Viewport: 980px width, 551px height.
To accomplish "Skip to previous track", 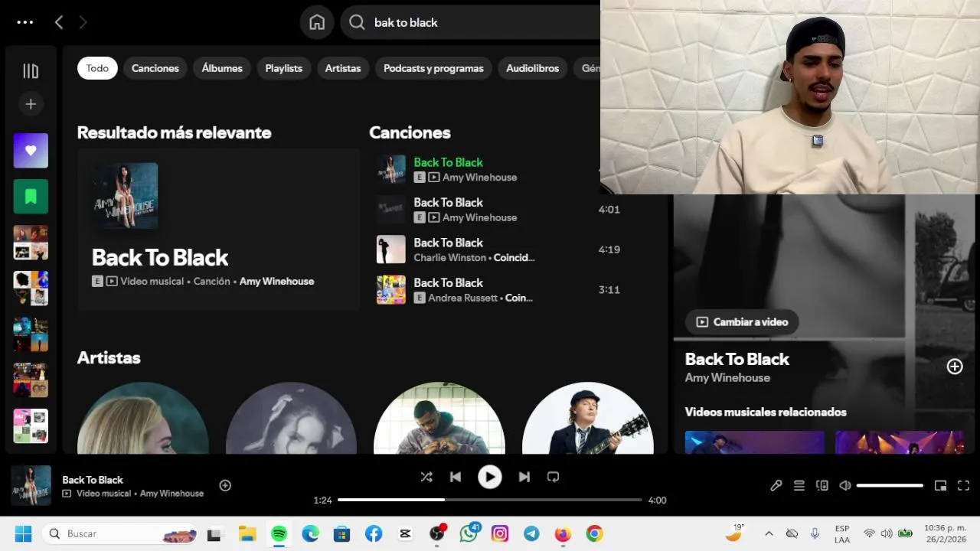I will pyautogui.click(x=456, y=477).
